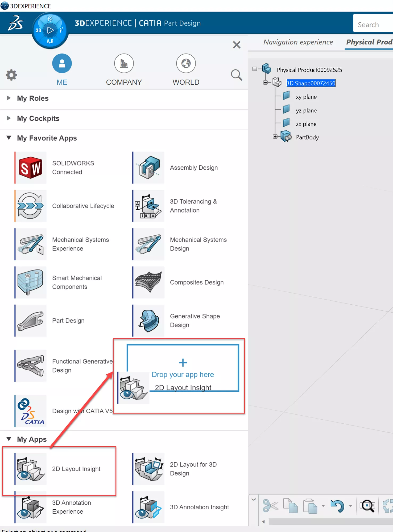Switch to ME tab
This screenshot has width=393, height=532.
[62, 70]
